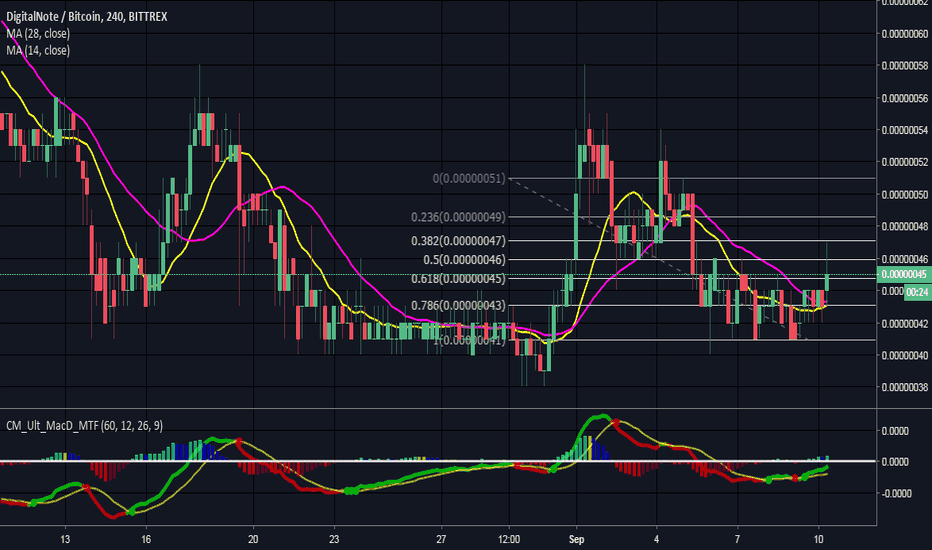The image size is (932, 550).
Task: Click the 0.00000038 price axis label
Action: tap(905, 387)
